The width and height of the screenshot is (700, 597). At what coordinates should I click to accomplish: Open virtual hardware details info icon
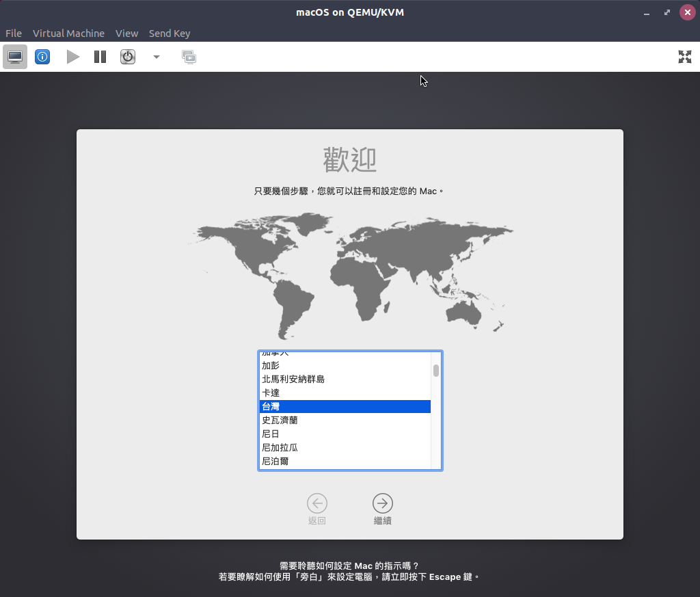click(x=42, y=57)
